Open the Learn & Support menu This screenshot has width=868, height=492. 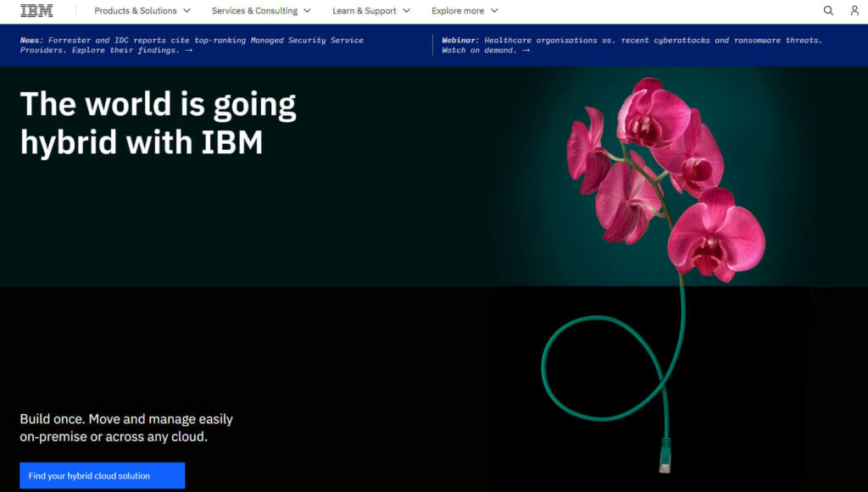point(371,10)
